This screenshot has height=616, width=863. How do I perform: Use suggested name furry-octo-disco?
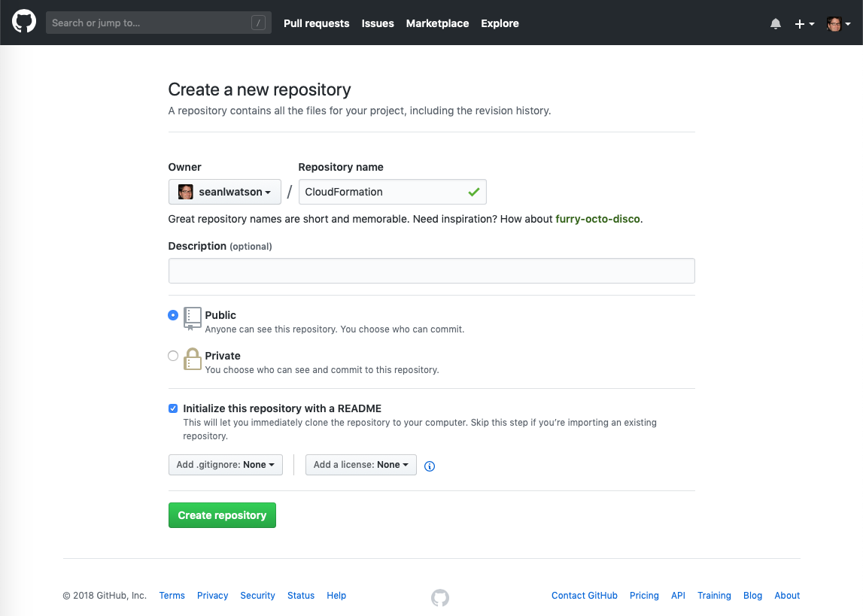(597, 219)
